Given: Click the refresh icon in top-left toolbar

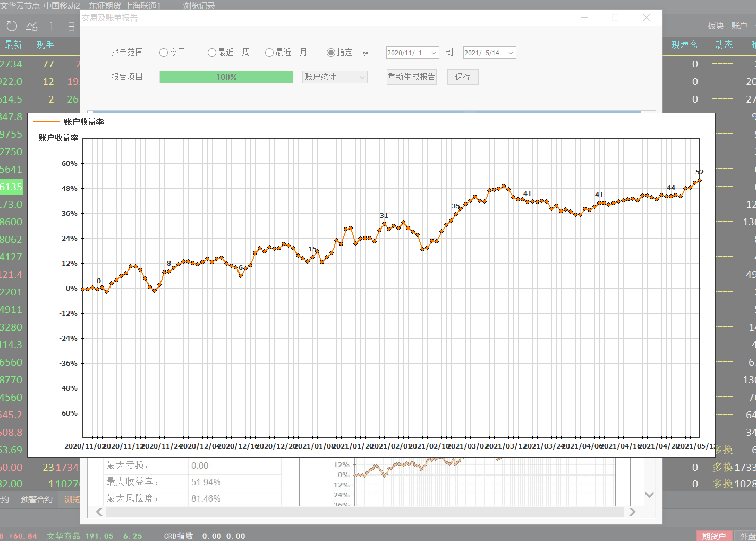Looking at the screenshot, I should click(x=12, y=26).
